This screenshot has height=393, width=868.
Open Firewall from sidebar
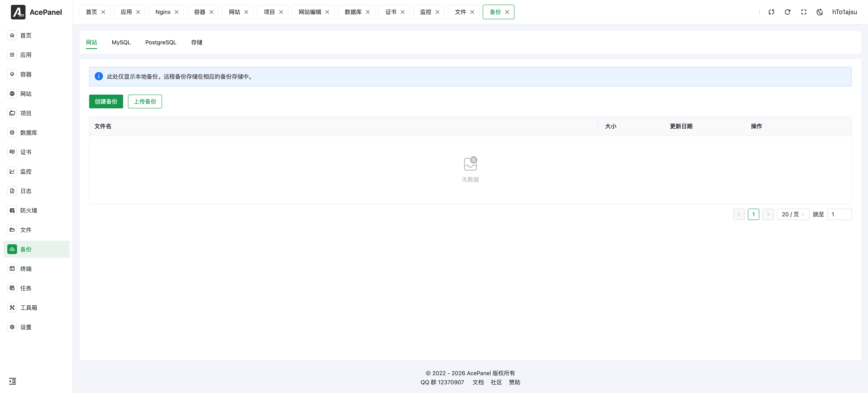point(28,210)
